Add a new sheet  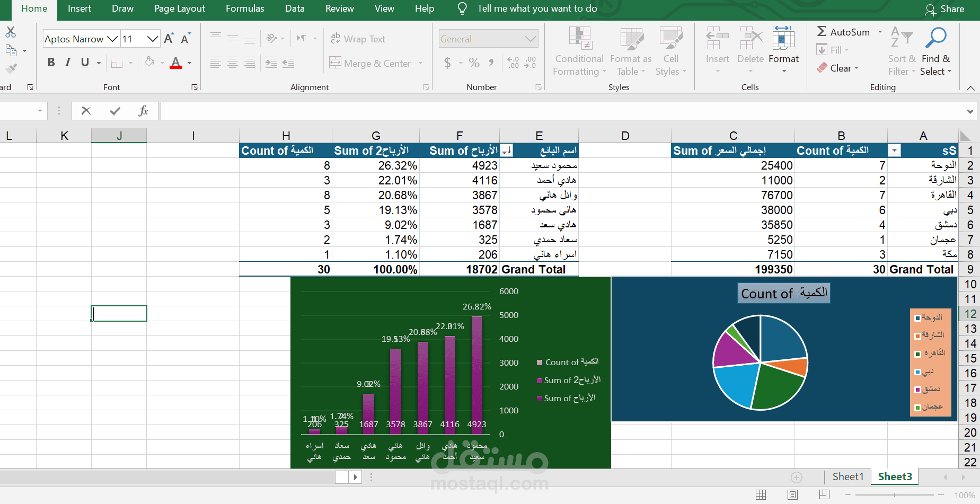[x=797, y=477]
